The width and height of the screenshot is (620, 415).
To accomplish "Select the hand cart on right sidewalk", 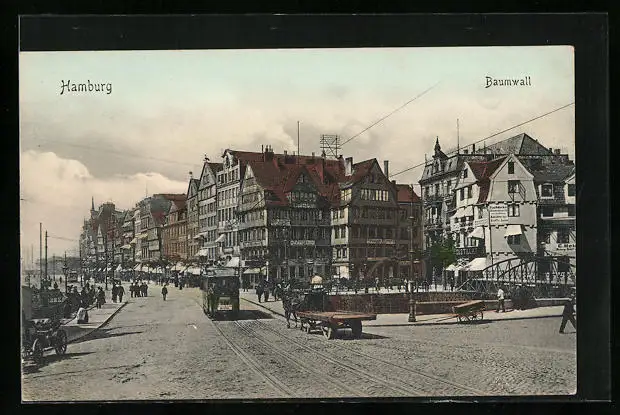I will 468,311.
